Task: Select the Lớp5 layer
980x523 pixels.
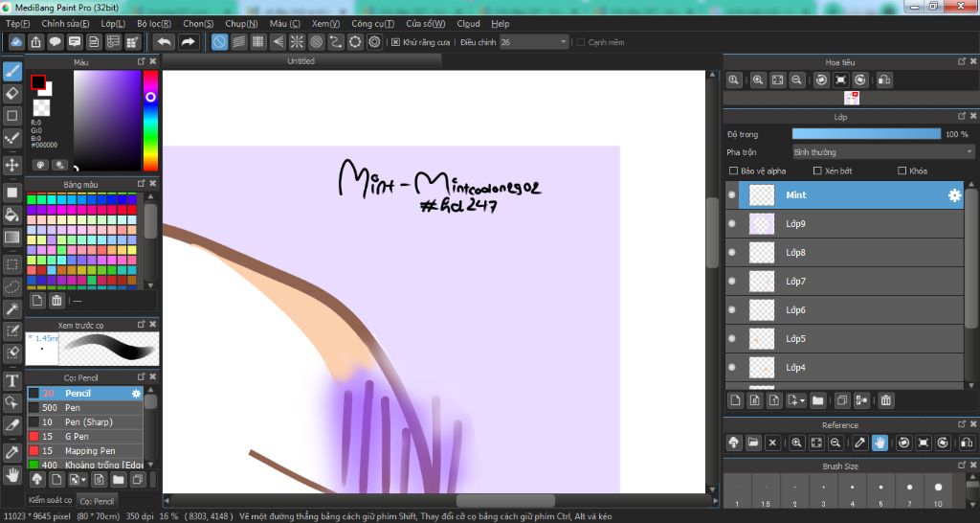Action: [844, 339]
